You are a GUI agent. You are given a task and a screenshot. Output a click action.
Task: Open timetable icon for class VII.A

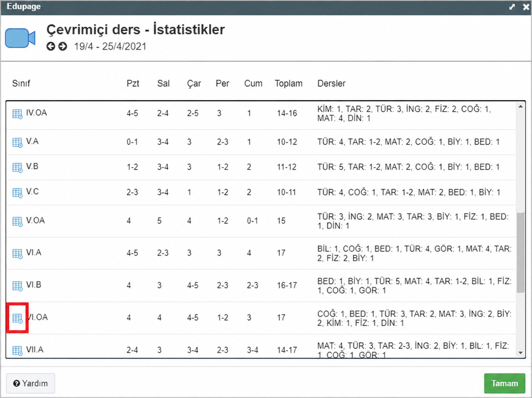click(17, 350)
